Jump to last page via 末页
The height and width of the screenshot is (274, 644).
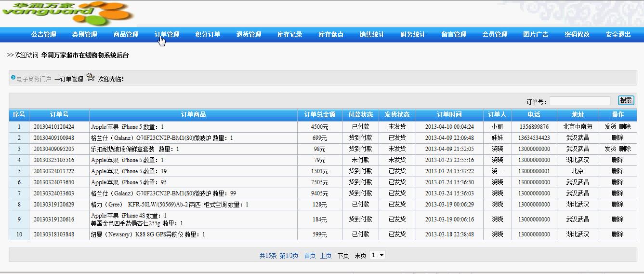pos(360,256)
